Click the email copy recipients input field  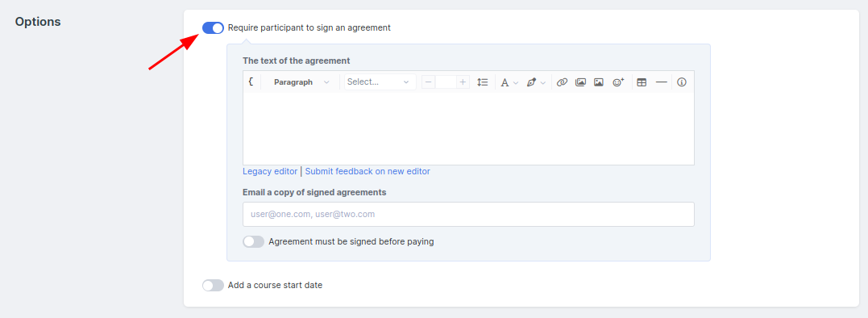(x=468, y=214)
